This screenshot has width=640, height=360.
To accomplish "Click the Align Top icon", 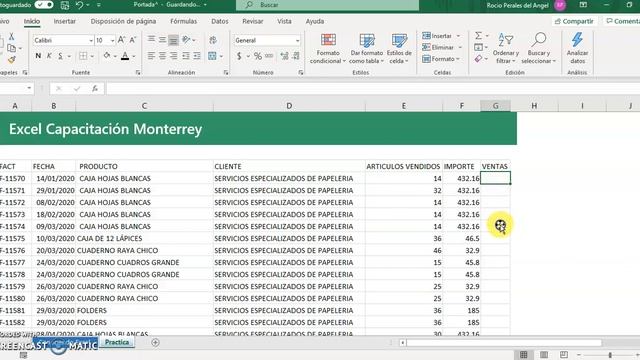I will (x=151, y=40).
